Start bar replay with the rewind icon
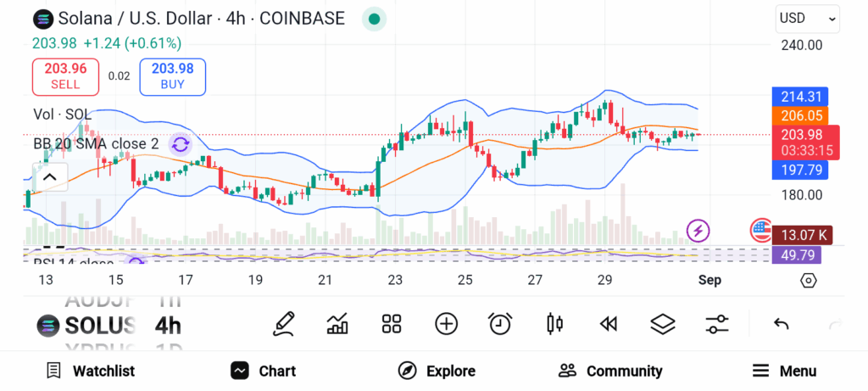The height and width of the screenshot is (391, 868). (608, 323)
